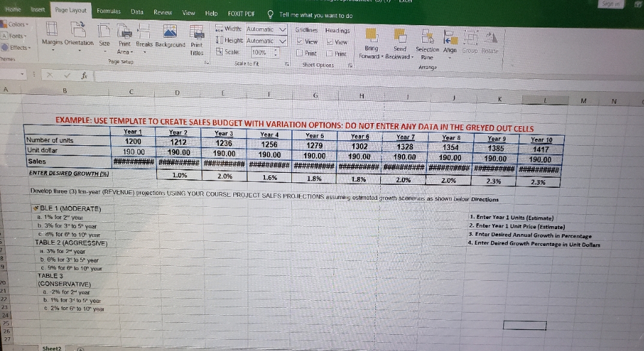
Task: Click the Insert Function fx icon
Action: pos(84,75)
